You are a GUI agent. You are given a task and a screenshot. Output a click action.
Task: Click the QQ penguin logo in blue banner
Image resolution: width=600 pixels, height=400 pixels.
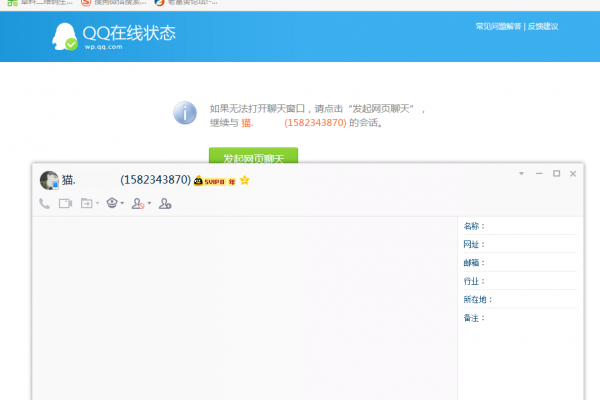[65, 37]
